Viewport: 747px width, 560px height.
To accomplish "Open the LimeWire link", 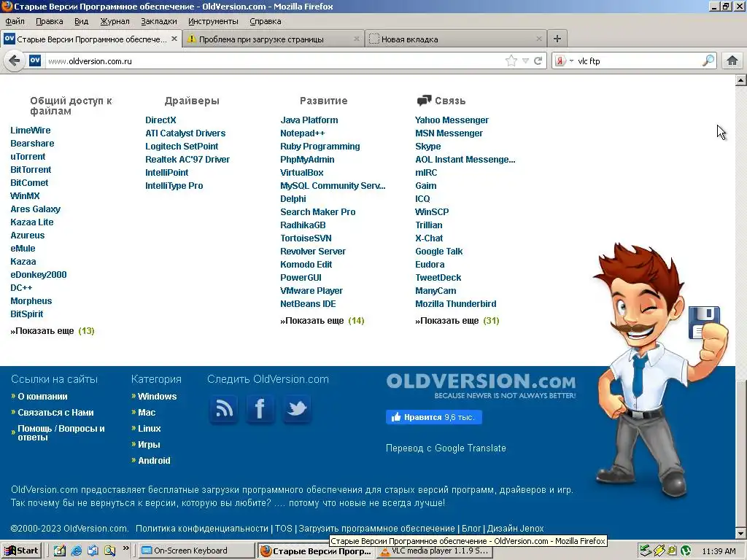I will 31,130.
